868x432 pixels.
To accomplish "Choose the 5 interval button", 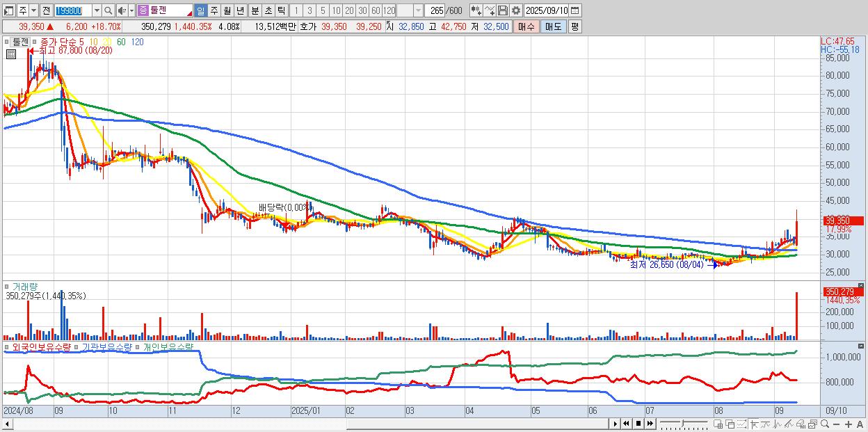I will click(323, 10).
